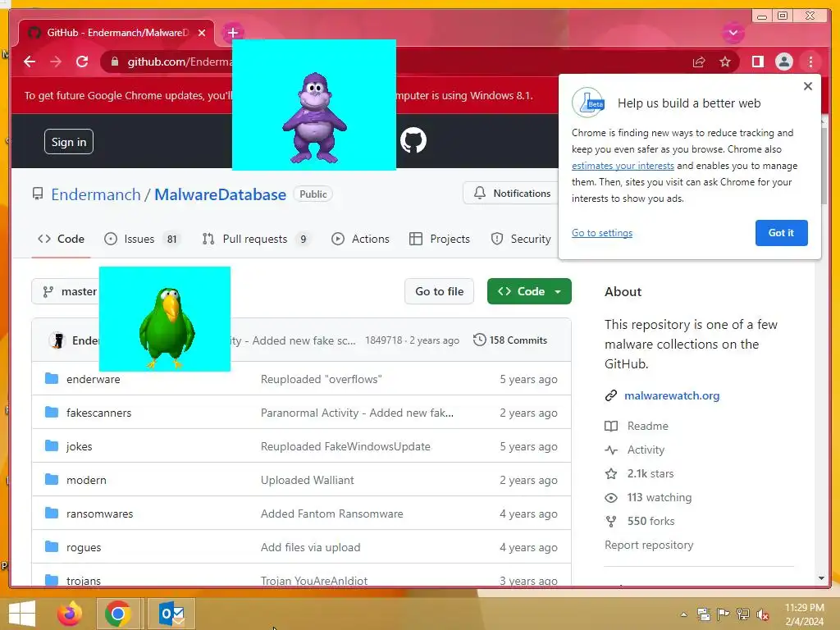840x630 pixels.
Task: Click the Go to file button
Action: [x=440, y=291]
